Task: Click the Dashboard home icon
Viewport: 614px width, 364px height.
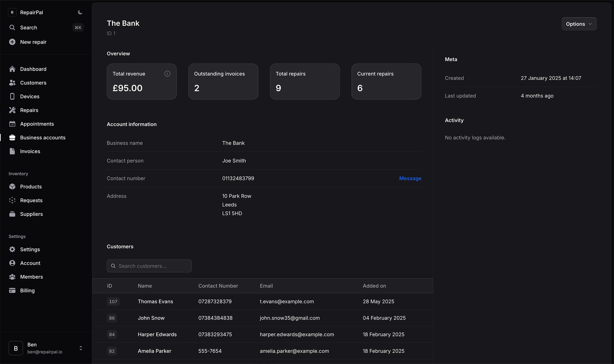Action: point(12,69)
